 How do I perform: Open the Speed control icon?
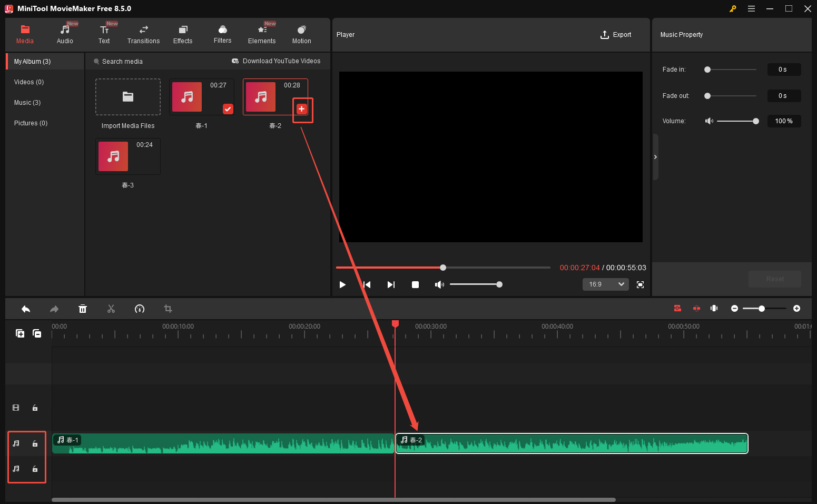[x=140, y=309]
